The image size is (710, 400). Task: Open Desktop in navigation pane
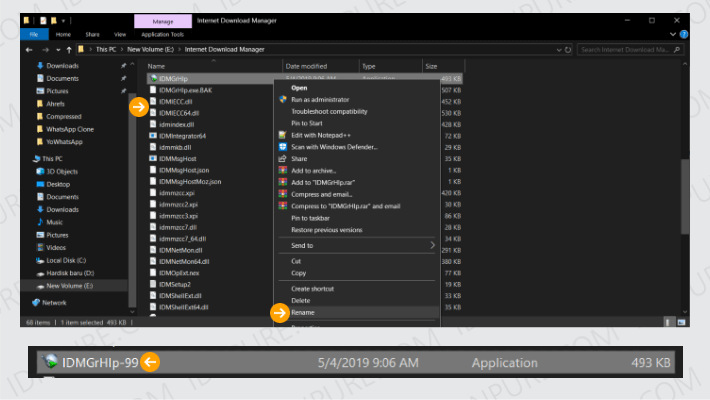58,184
